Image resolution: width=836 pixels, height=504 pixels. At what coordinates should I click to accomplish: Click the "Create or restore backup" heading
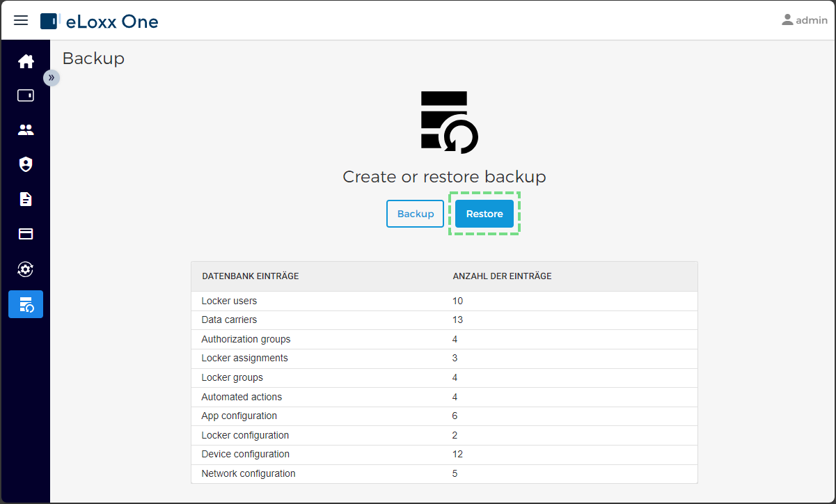point(444,177)
